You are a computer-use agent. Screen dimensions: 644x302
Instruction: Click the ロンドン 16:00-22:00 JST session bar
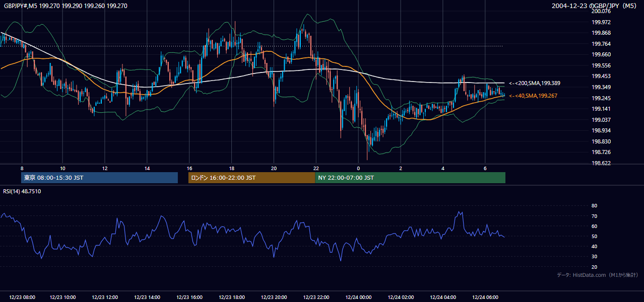tap(251, 178)
